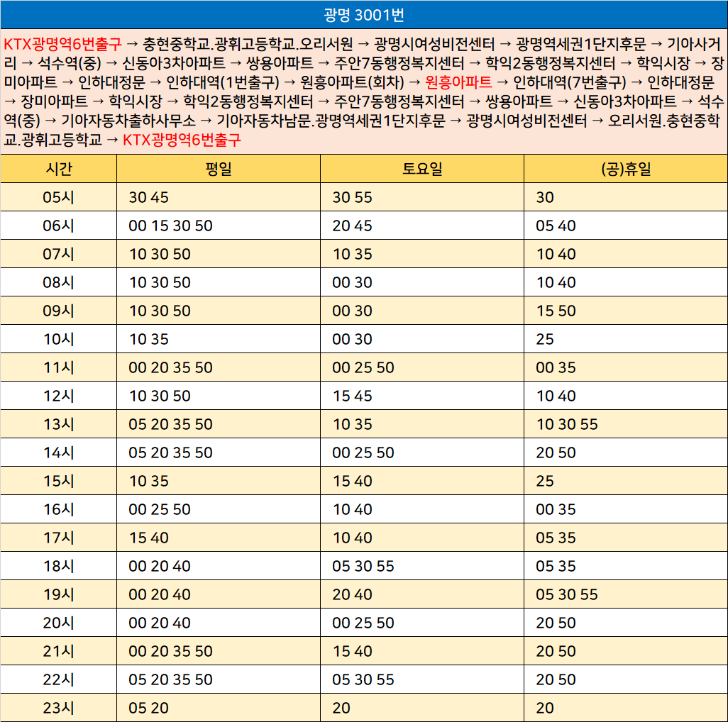
Task: Select the '19시' row label
Action: [58, 594]
